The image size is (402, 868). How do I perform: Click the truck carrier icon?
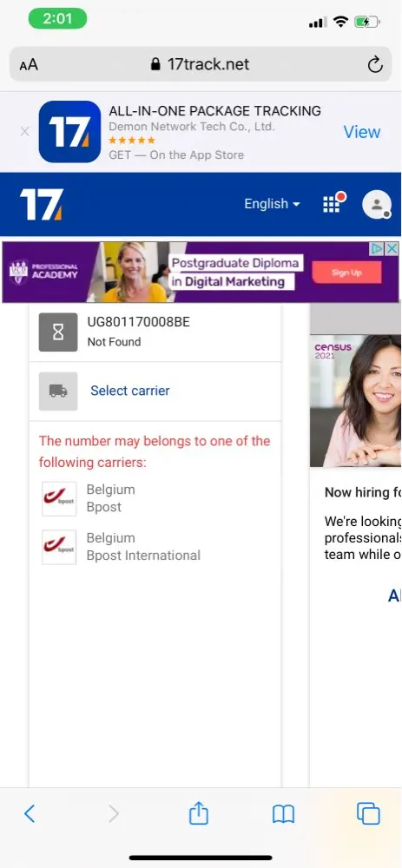[58, 391]
